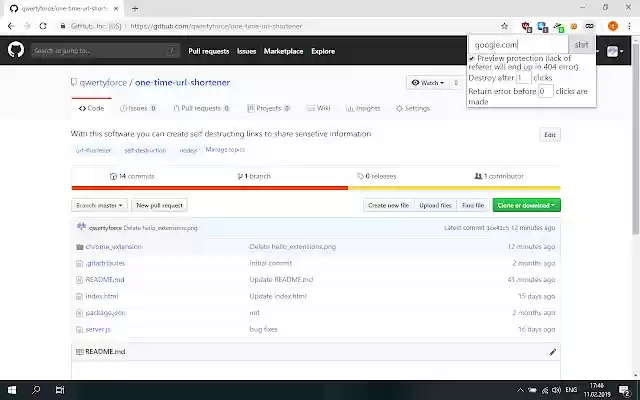Open the red shield extension icon
The width and height of the screenshot is (640, 400).
(527, 27)
